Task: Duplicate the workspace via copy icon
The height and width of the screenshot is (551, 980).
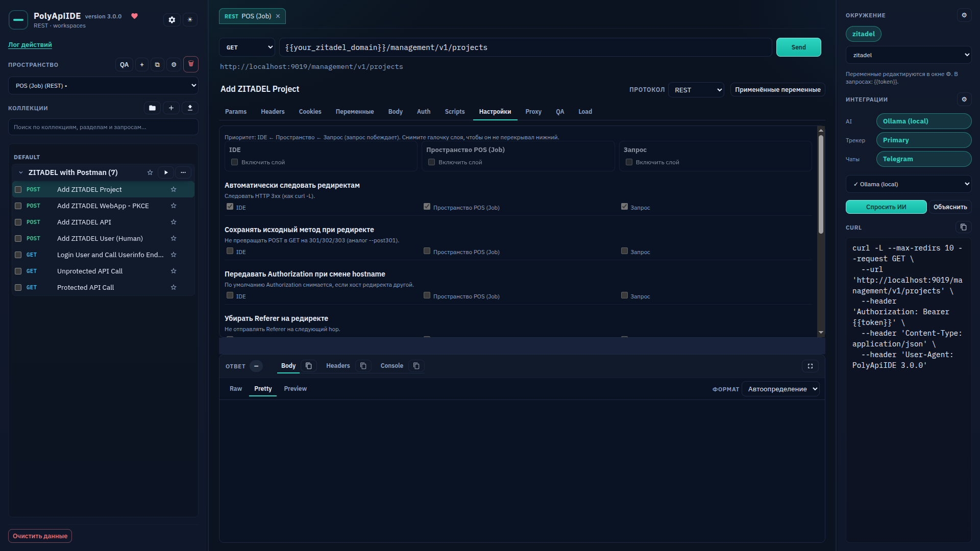Action: point(157,65)
